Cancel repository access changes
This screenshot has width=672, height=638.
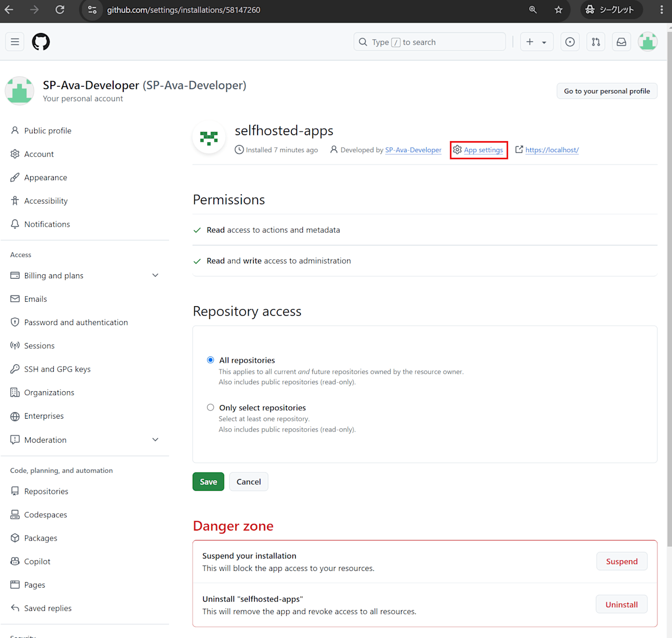point(249,482)
